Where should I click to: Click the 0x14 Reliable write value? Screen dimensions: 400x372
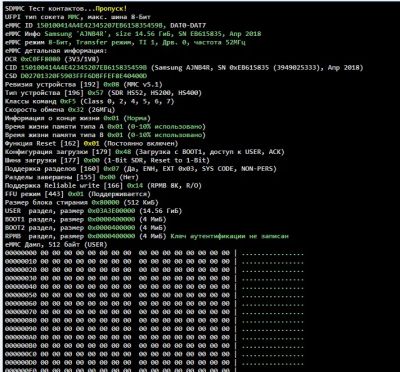tap(134, 185)
